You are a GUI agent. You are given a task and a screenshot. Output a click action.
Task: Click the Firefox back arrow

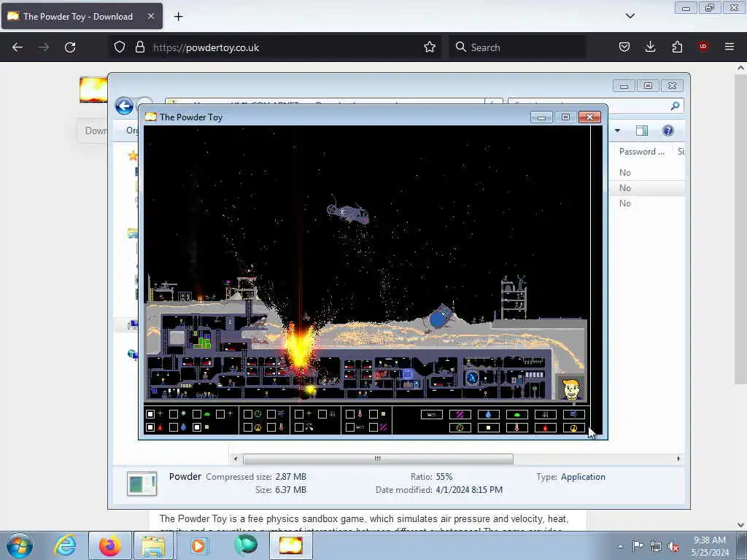(x=18, y=47)
